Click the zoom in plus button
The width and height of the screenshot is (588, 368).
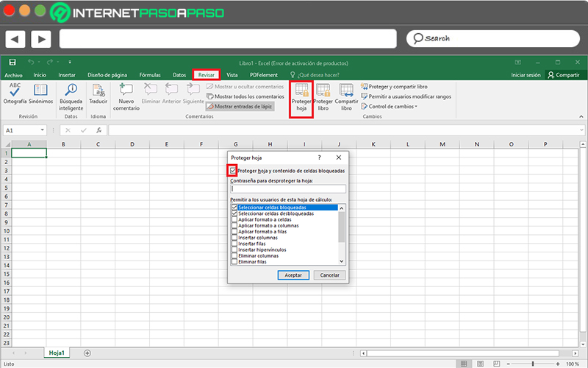click(558, 364)
